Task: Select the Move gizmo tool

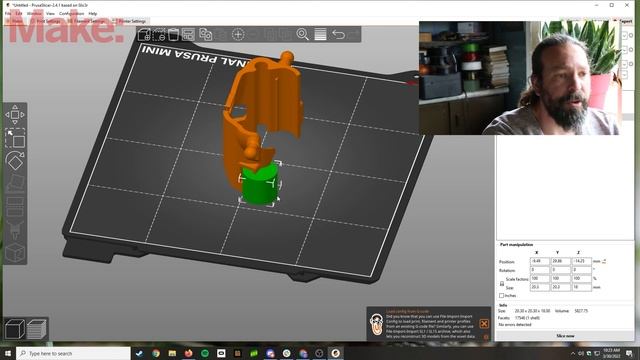Action: 15,115
